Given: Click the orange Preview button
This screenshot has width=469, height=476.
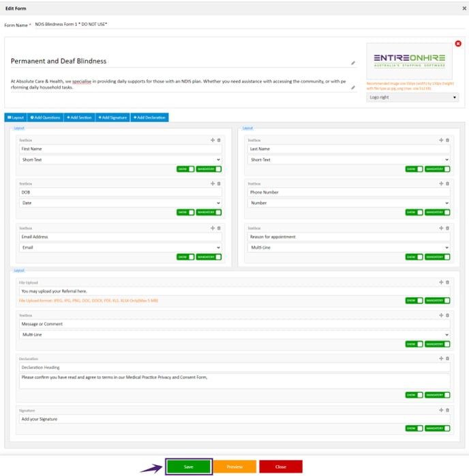Looking at the screenshot, I should coord(234,466).
